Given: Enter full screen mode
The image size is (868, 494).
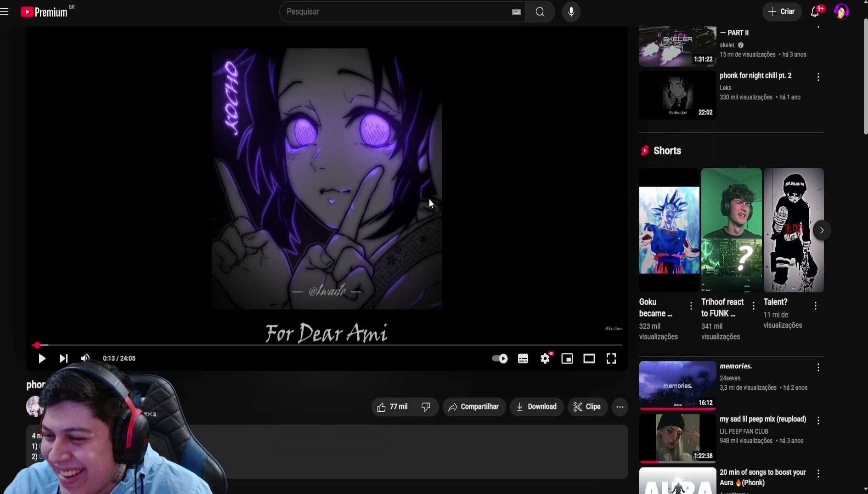Looking at the screenshot, I should (611, 358).
